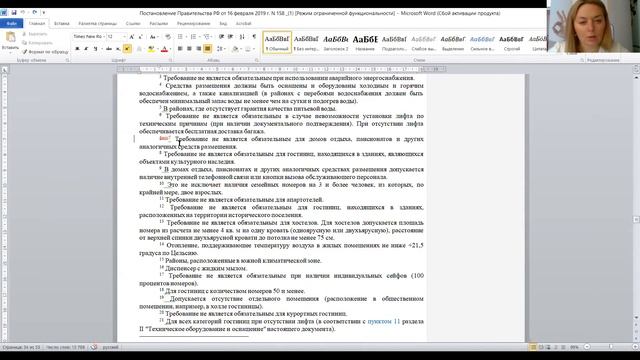The width and height of the screenshot is (640, 360).
Task: Switch to the Главная ribbon tab
Action: (x=37, y=24)
